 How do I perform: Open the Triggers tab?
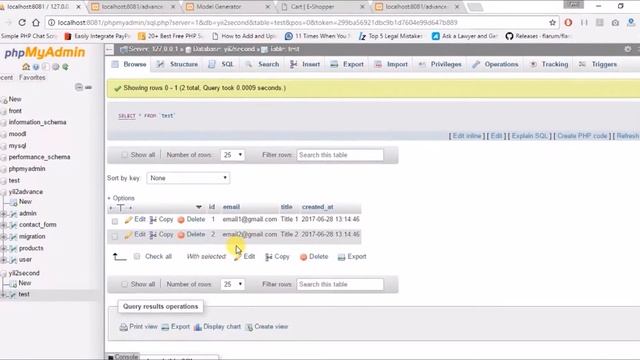click(x=598, y=64)
